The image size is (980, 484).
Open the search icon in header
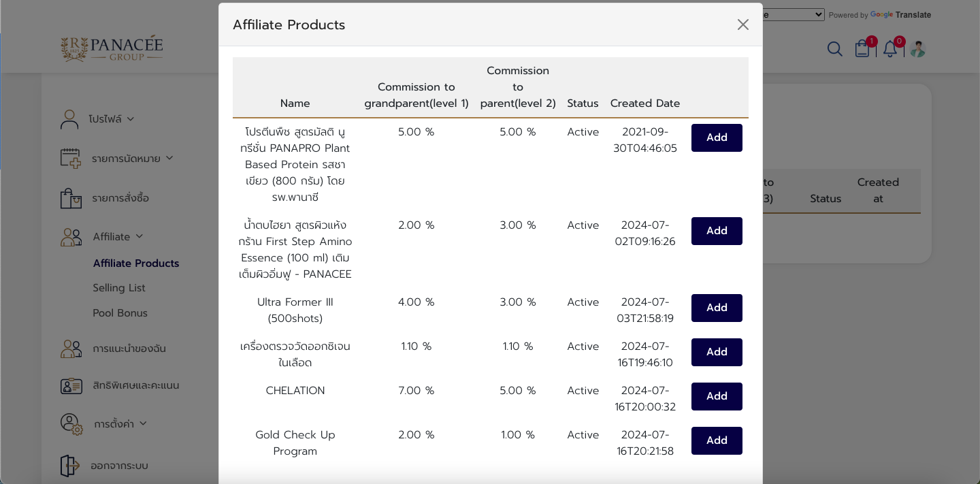point(835,49)
